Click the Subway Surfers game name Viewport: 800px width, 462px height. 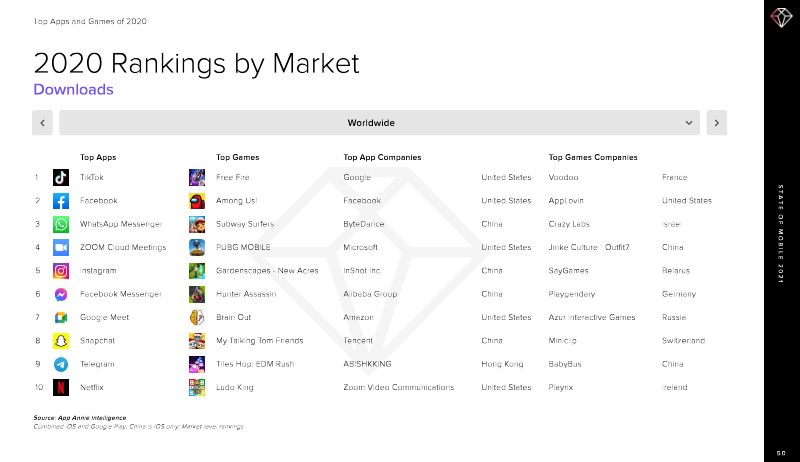243,224
